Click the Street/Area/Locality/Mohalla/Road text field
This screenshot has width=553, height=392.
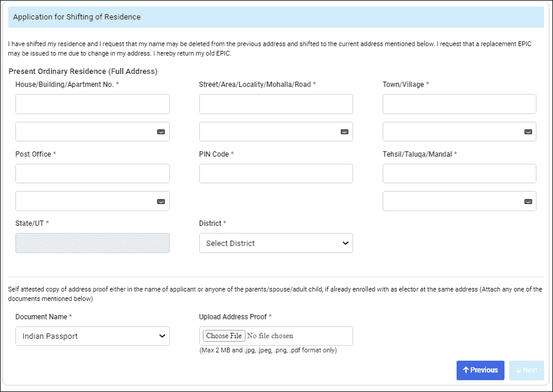click(276, 104)
